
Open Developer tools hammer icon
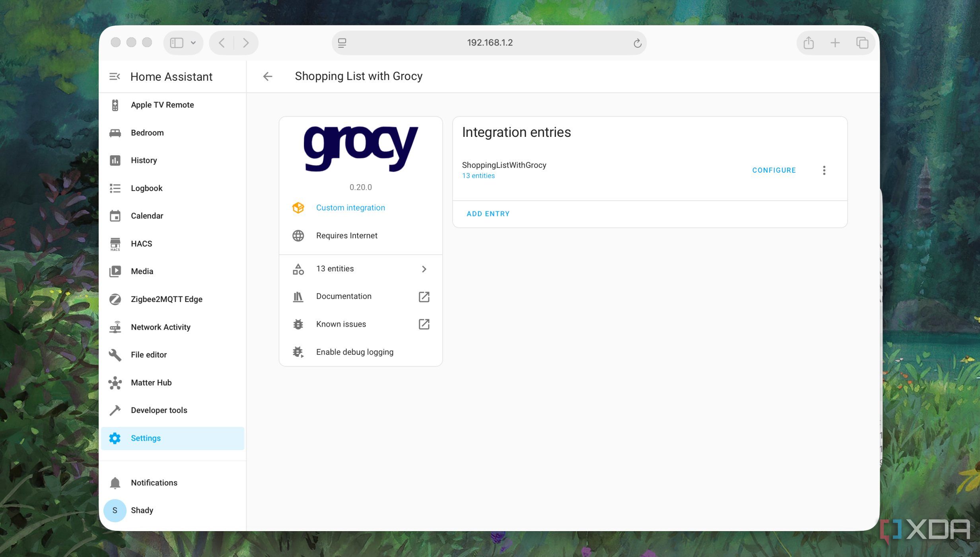(115, 410)
